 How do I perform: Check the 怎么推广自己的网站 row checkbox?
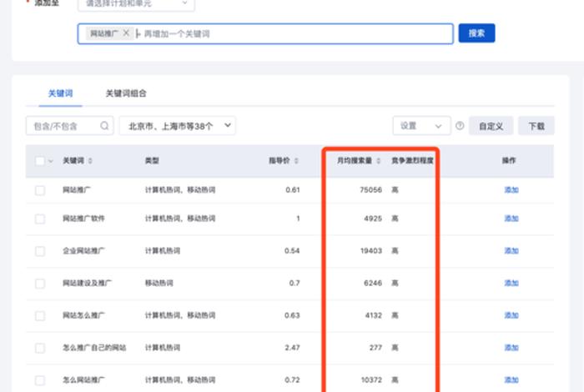pyautogui.click(x=40, y=348)
